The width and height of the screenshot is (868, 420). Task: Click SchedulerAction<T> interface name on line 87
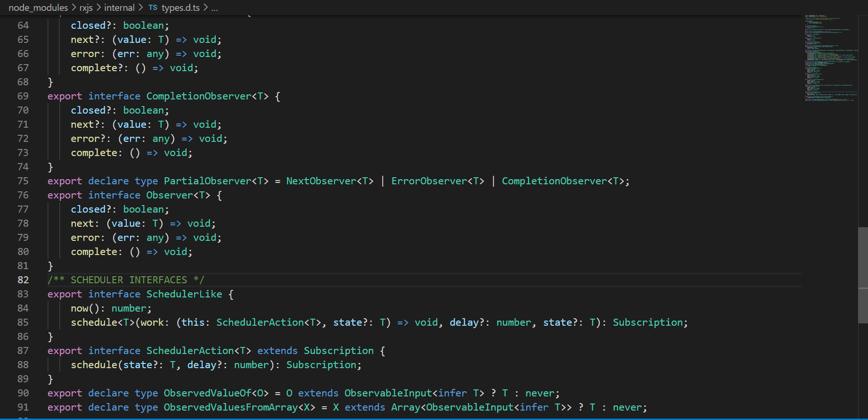point(198,351)
